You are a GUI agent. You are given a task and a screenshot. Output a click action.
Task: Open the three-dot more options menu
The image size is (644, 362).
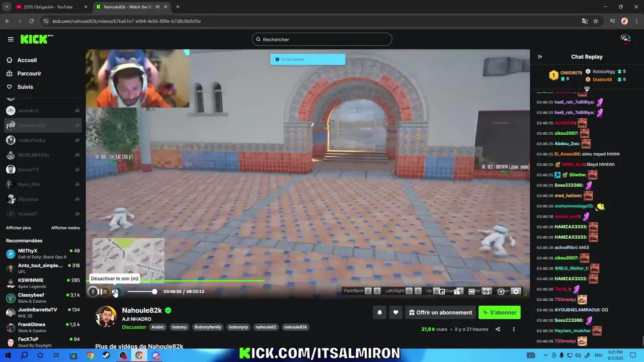click(x=514, y=329)
